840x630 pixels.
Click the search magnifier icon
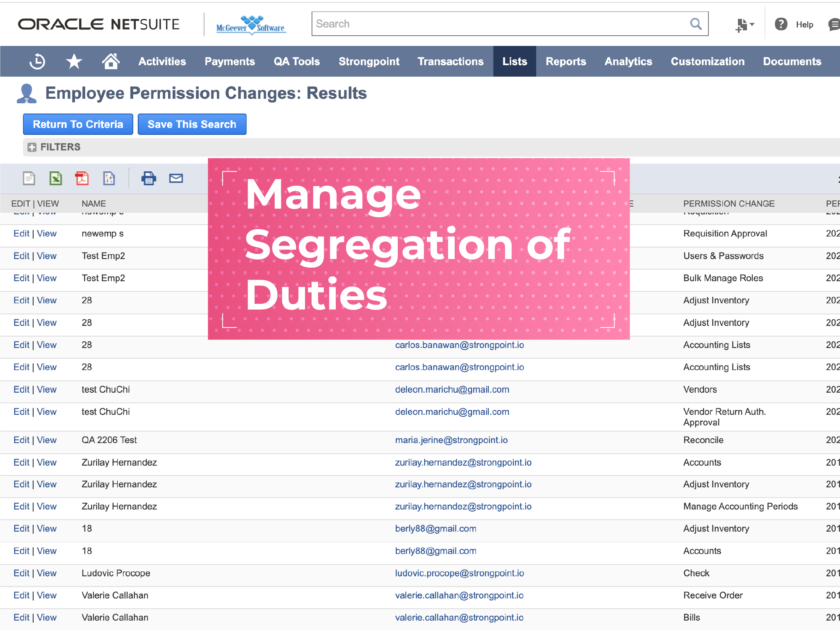pyautogui.click(x=696, y=24)
